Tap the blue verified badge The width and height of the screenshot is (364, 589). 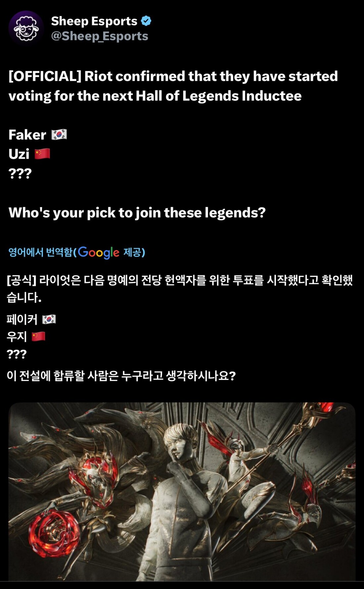pyautogui.click(x=146, y=21)
